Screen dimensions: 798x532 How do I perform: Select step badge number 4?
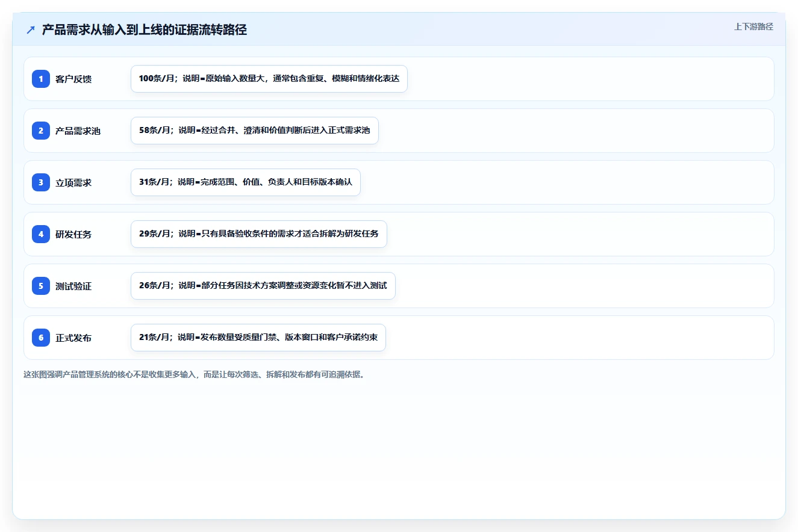tap(41, 234)
